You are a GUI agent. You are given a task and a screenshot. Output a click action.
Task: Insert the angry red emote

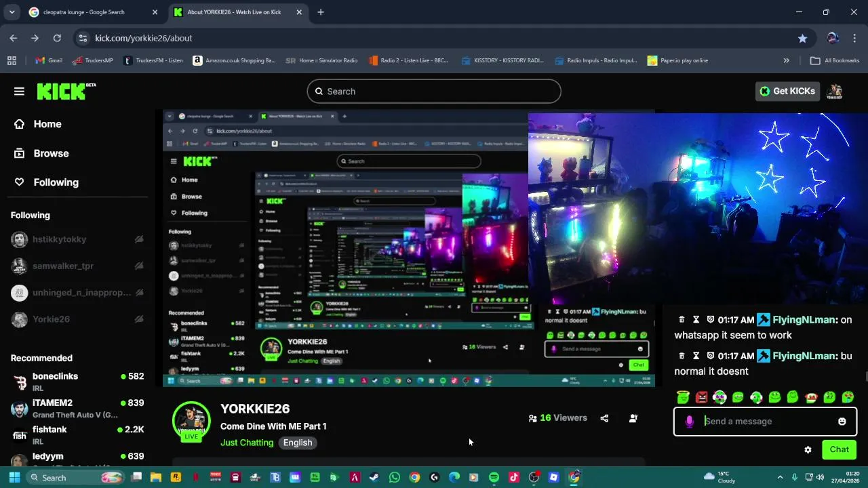pos(701,397)
